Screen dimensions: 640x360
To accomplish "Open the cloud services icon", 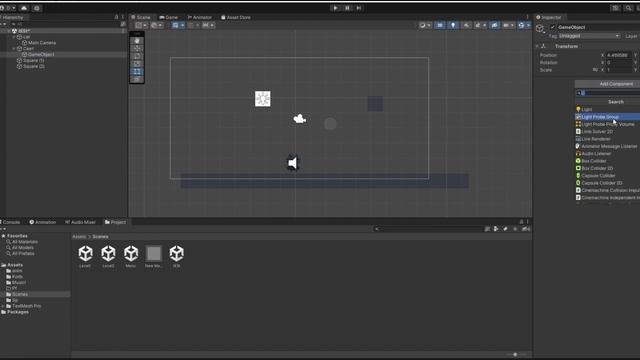I will coord(24,8).
